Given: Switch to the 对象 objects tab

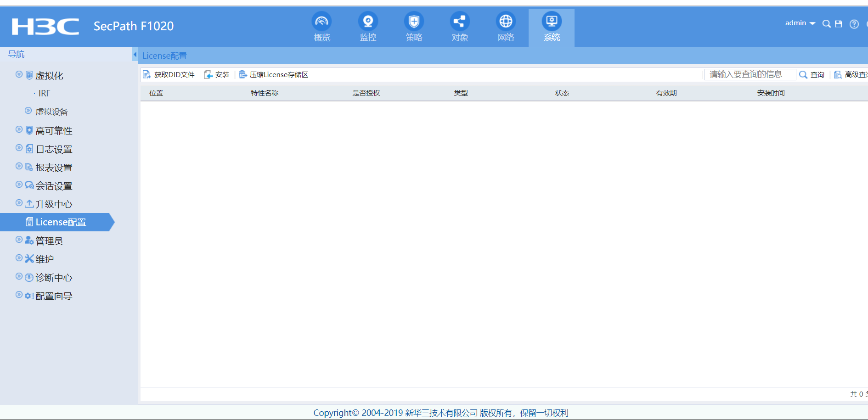Looking at the screenshot, I should coord(460,27).
